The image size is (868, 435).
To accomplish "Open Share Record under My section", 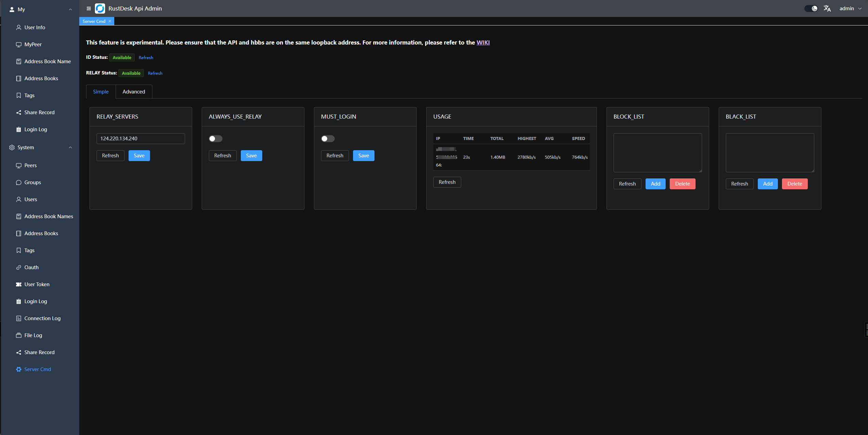I will pos(39,112).
